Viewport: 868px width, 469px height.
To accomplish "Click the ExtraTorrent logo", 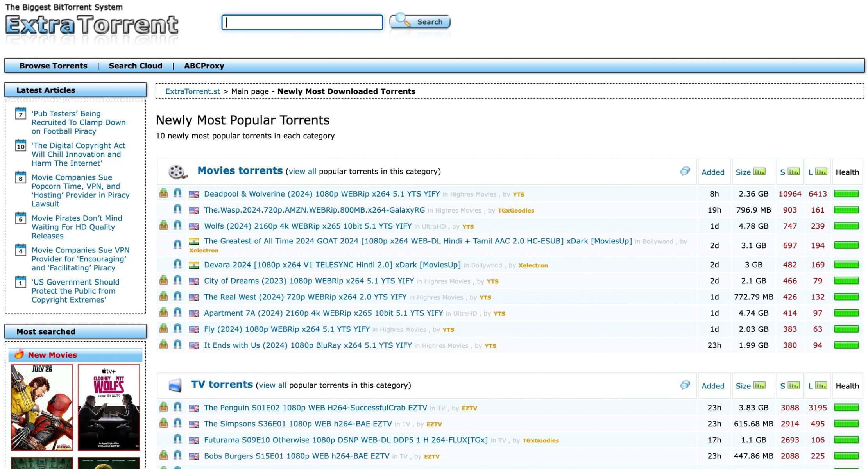I will point(92,25).
